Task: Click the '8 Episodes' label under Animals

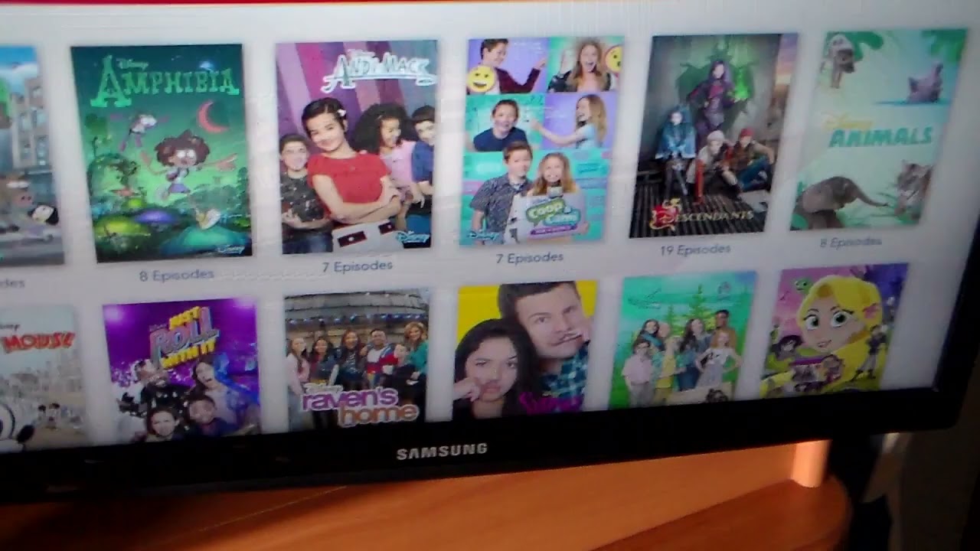Action: click(x=851, y=242)
